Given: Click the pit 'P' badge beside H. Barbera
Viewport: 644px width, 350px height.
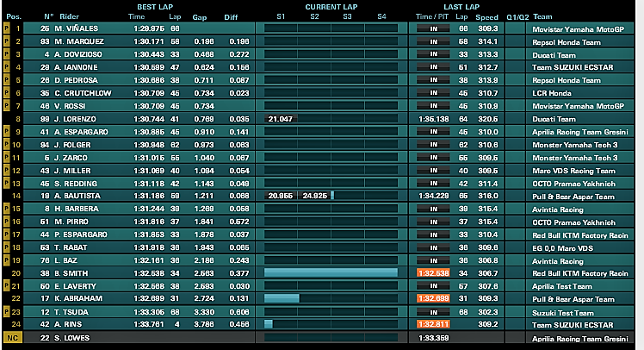Looking at the screenshot, I should pos(7,209).
